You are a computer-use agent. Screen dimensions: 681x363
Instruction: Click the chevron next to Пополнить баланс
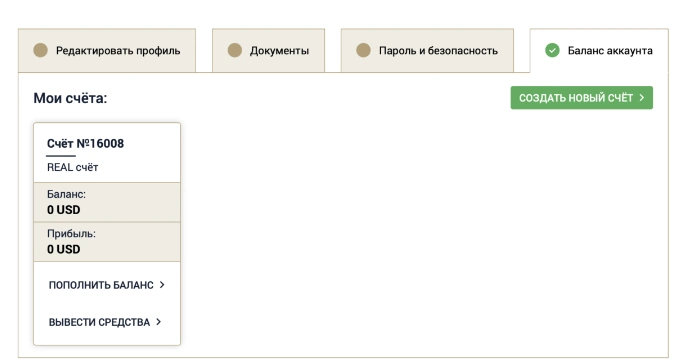[162, 285]
